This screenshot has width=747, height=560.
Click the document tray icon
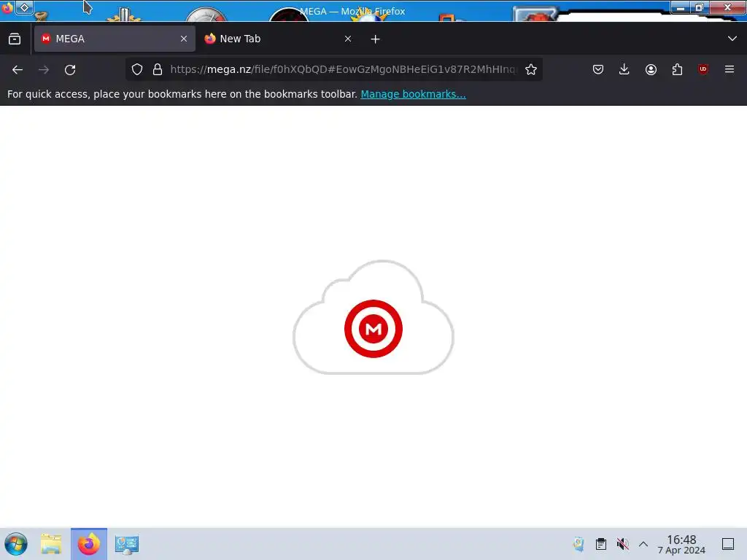[x=578, y=544]
